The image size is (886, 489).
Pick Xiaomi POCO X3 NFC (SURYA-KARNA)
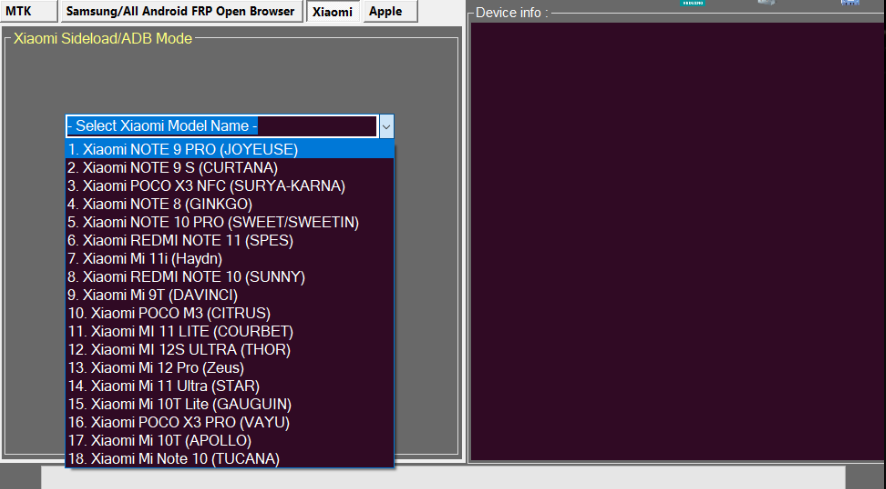pyautogui.click(x=230, y=186)
